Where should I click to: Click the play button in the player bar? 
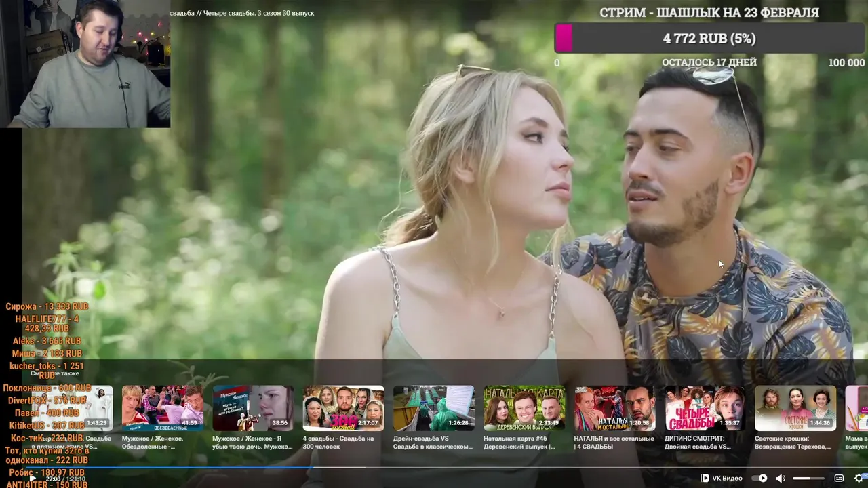pos(32,479)
